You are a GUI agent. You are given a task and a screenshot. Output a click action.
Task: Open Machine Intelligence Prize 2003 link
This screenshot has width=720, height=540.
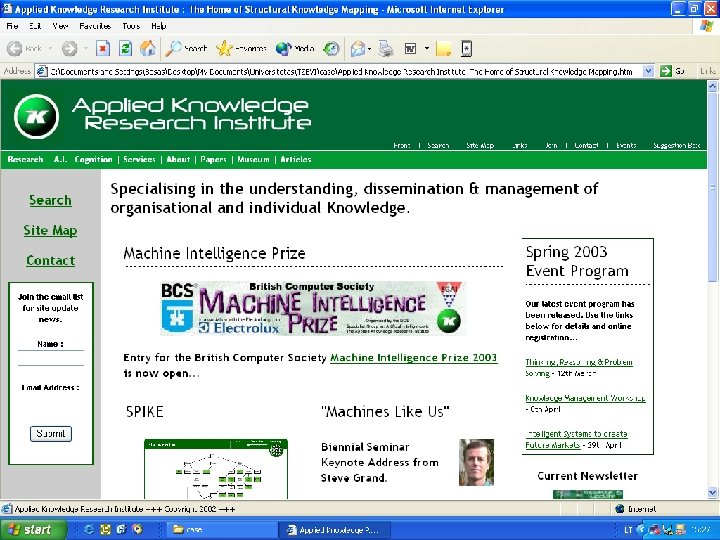pyautogui.click(x=413, y=358)
